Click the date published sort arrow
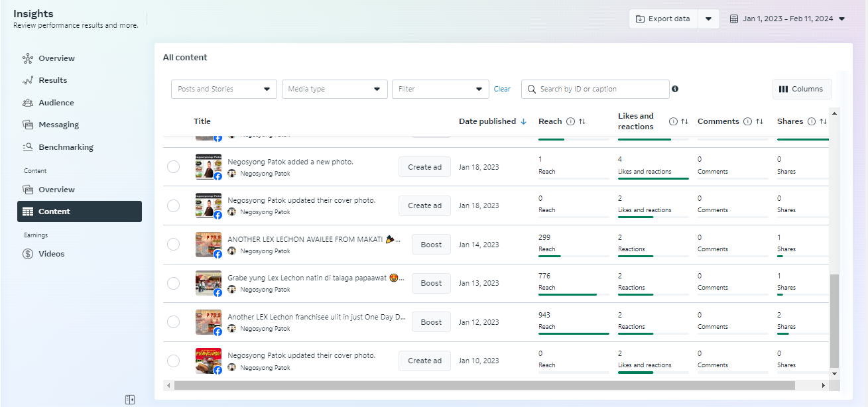The height and width of the screenshot is (407, 868). coord(523,121)
